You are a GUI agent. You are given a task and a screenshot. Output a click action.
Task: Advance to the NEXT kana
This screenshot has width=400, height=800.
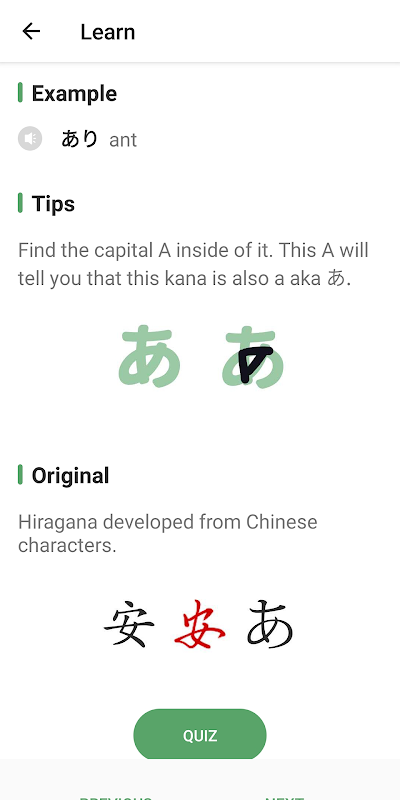pyautogui.click(x=284, y=797)
